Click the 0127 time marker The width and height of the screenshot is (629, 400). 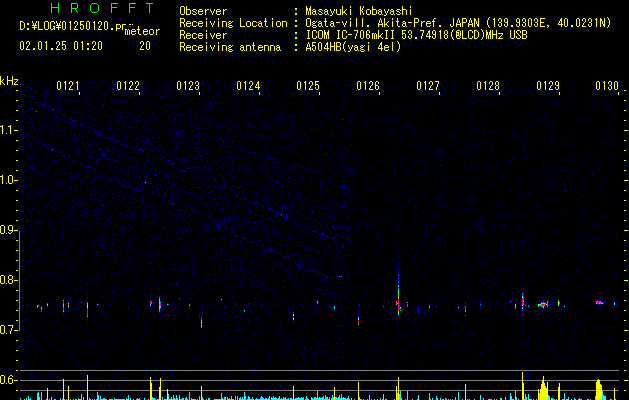(428, 86)
